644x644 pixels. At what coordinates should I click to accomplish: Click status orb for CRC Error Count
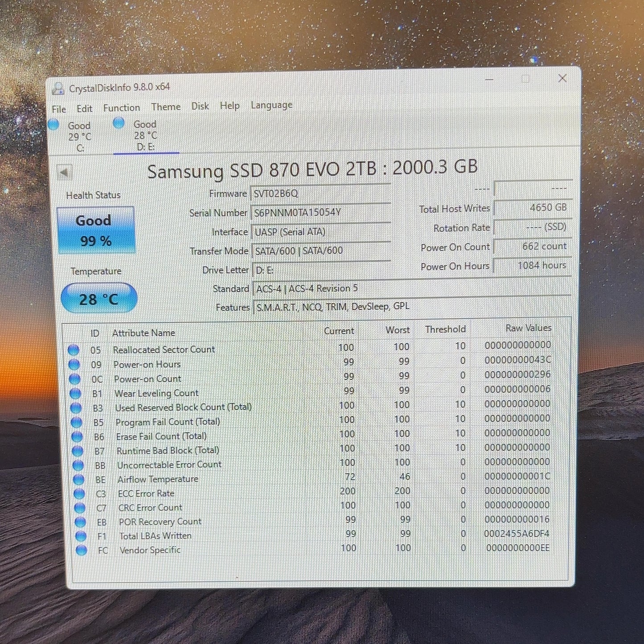coord(80,508)
